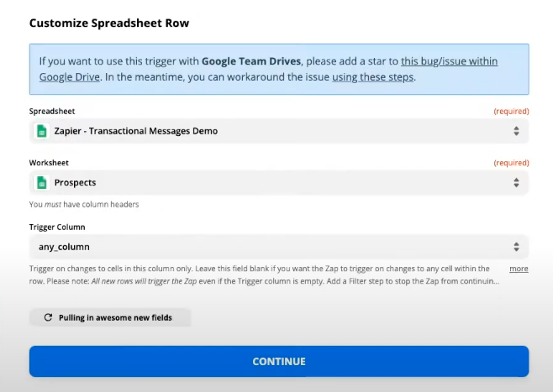Click 'Pulling in awesome new fields' button text
Screen dimensions: 553x392
[115, 317]
